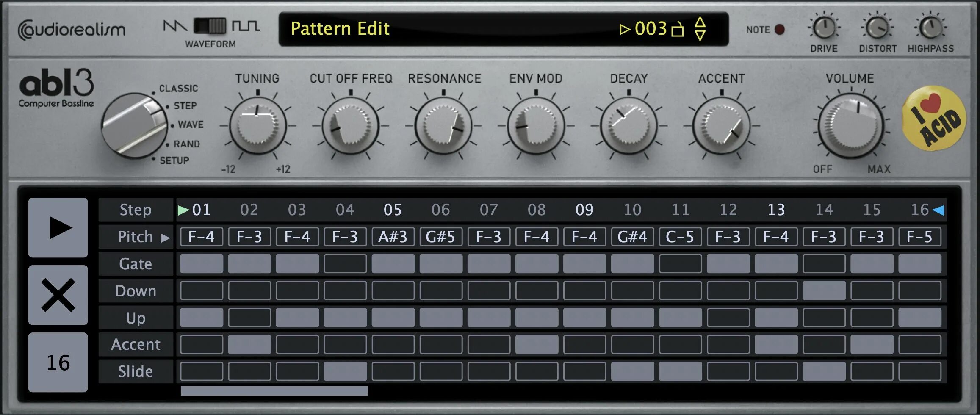980x415 pixels.
Task: Select step 13 in the Step row
Action: click(x=776, y=210)
